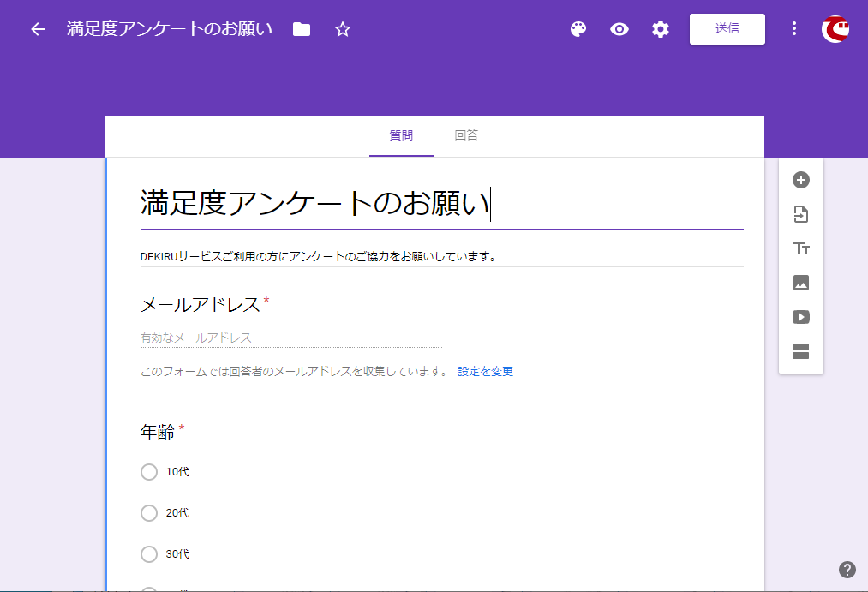This screenshot has height=592, width=868.
Task: Add a question with the plus icon
Action: pyautogui.click(x=801, y=180)
